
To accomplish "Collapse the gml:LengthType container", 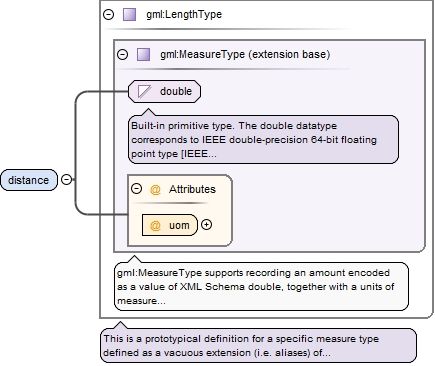I will 108,15.
